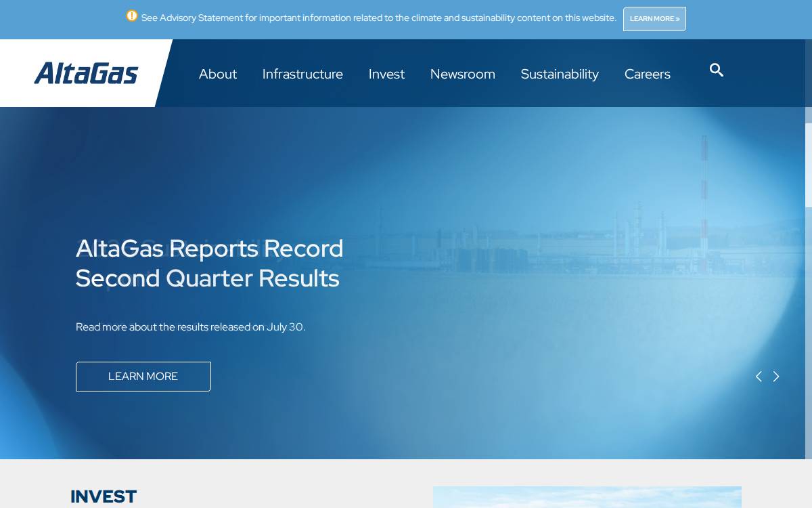Click the Second Quarter Results headline

[x=210, y=263]
